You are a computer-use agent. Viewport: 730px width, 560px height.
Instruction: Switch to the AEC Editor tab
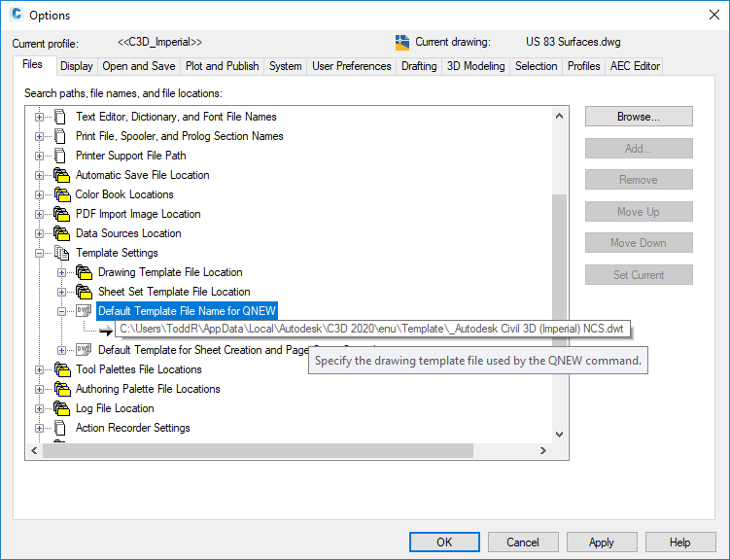click(x=635, y=66)
